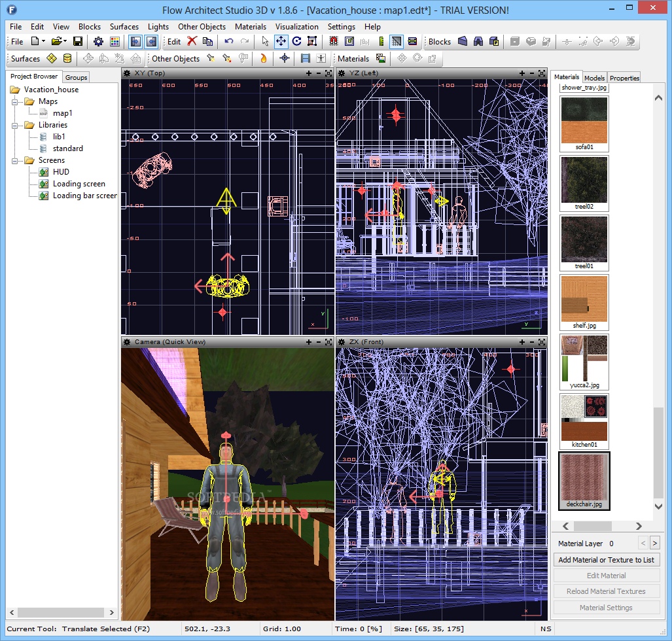
Task: Click the film strip object icon
Action: 306,58
